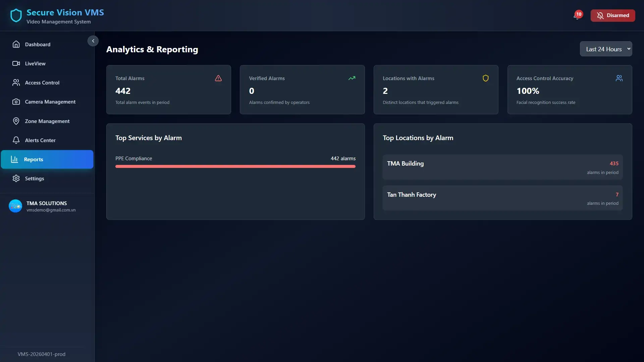
Task: Click the Verified Alarms value 0
Action: click(x=252, y=91)
